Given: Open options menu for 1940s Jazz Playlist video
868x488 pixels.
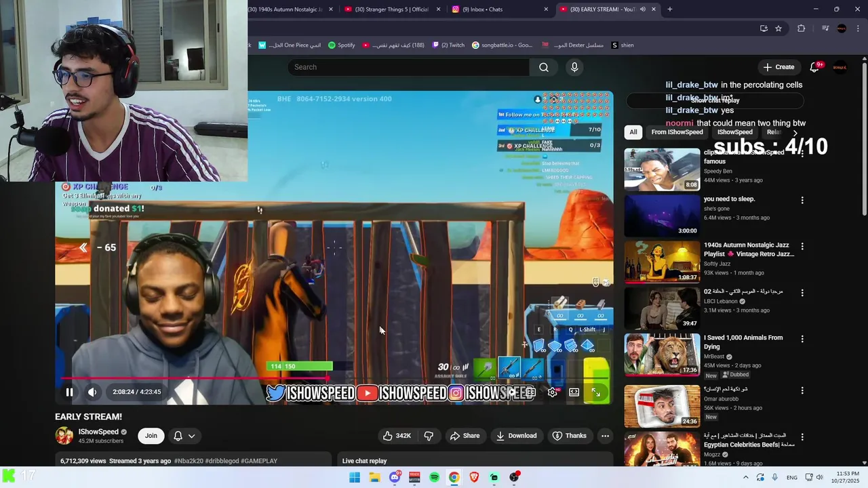Looking at the screenshot, I should [x=802, y=247].
